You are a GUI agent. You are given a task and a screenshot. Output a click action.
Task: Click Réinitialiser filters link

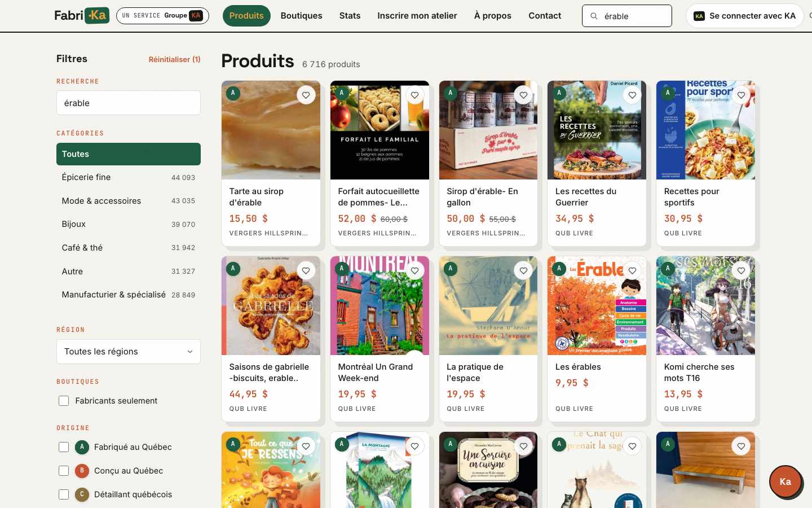pyautogui.click(x=174, y=59)
